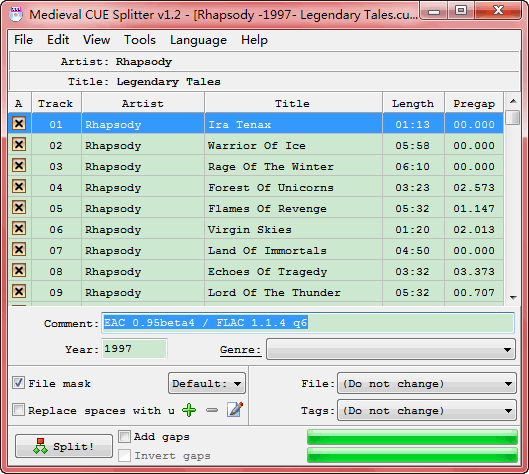Uncheck track 02 Warrior Of Ice checkbox
529x474 pixels.
pos(19,144)
